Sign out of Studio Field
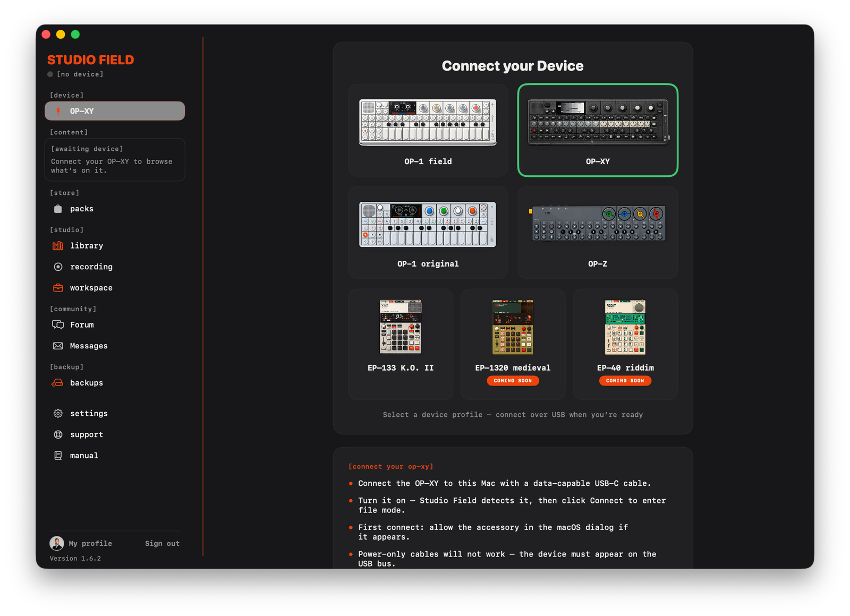Screen dimensions: 850x616 click(162, 543)
